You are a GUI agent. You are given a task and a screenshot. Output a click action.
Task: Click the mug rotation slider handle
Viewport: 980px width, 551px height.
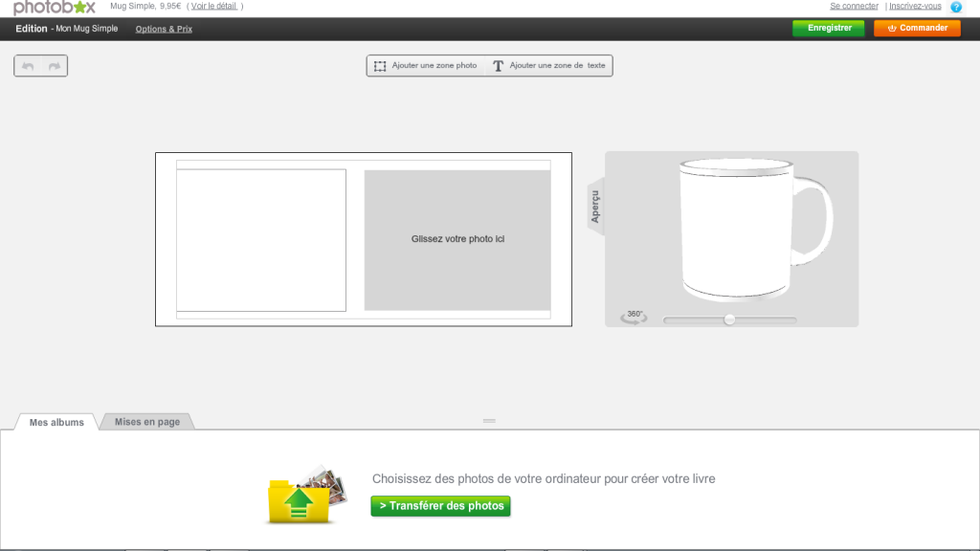[x=729, y=320]
